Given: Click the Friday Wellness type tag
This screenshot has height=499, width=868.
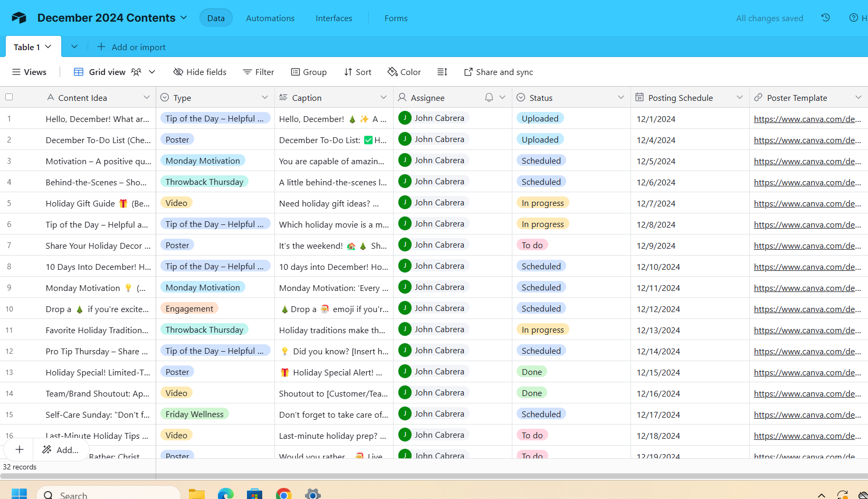Looking at the screenshot, I should (195, 414).
